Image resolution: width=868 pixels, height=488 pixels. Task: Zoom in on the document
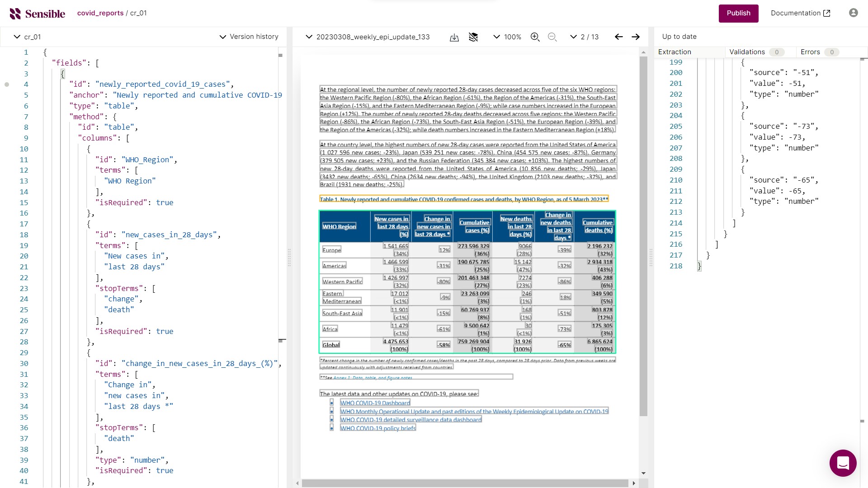pyautogui.click(x=535, y=37)
